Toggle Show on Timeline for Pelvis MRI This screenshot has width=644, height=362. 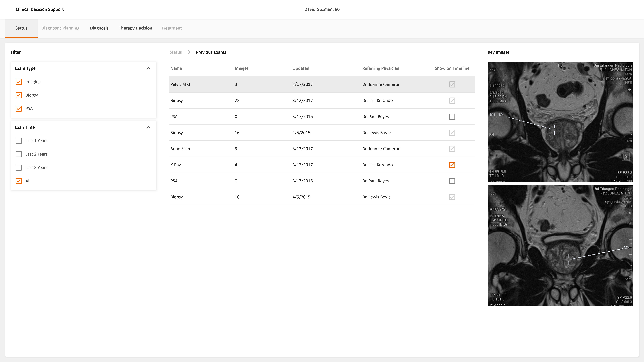pyautogui.click(x=452, y=84)
